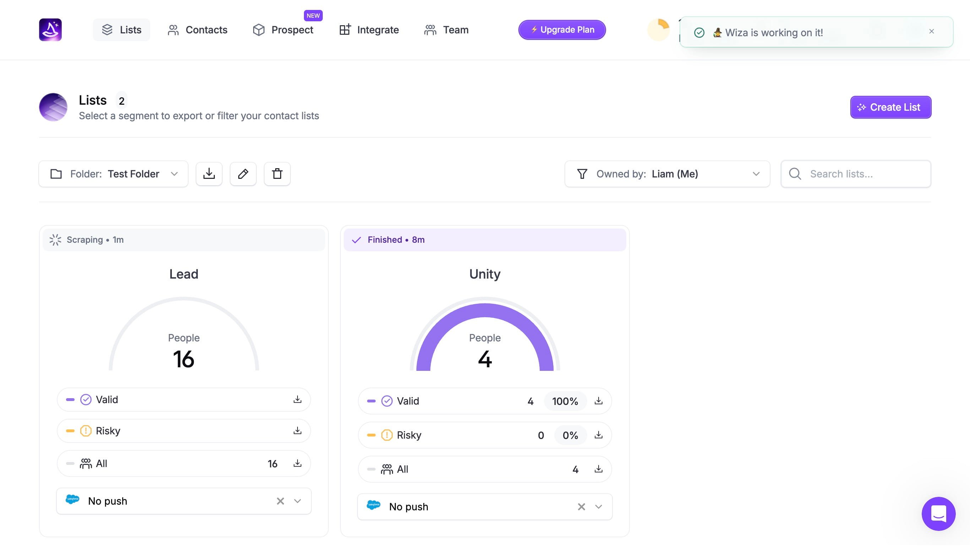Download All contacts from Unity list
The width and height of the screenshot is (970, 560).
tap(598, 469)
